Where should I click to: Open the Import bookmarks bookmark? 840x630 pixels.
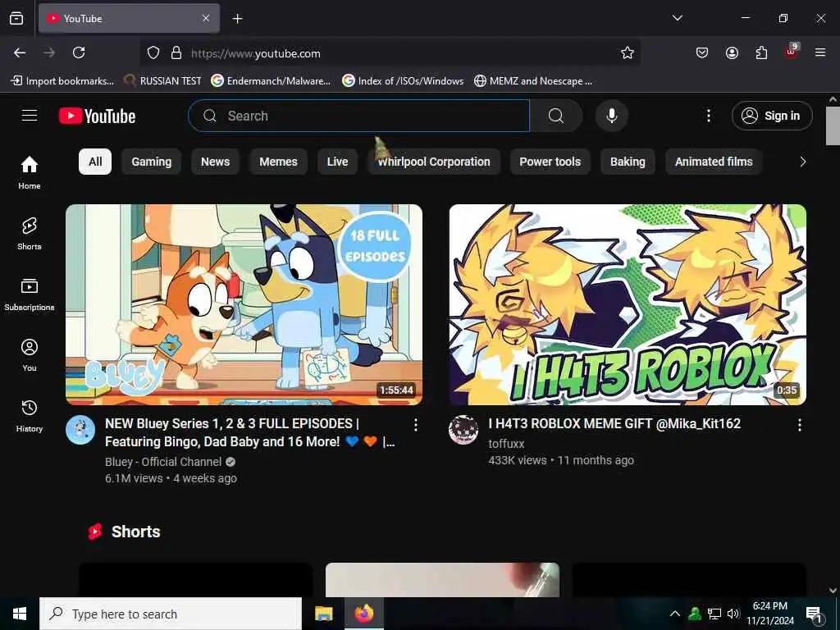click(62, 81)
